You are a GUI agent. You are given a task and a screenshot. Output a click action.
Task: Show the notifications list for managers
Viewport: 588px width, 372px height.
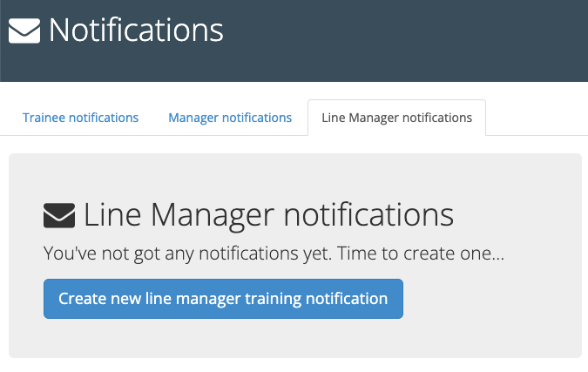(x=230, y=118)
